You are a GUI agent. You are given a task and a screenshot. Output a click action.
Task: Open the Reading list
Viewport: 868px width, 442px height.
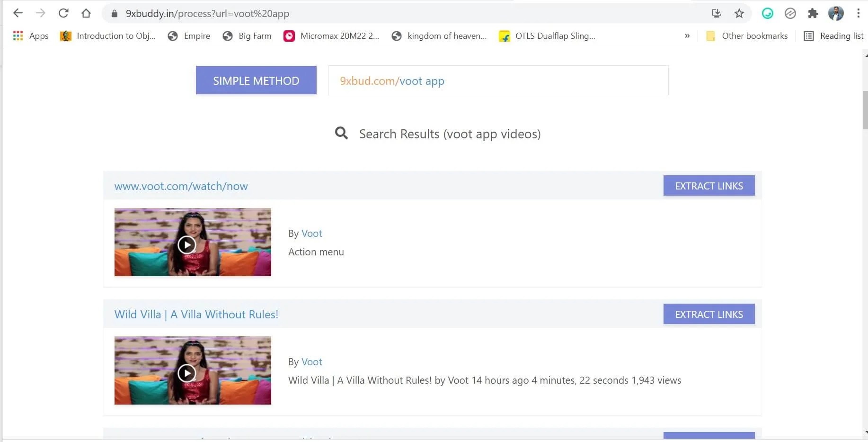pyautogui.click(x=834, y=36)
